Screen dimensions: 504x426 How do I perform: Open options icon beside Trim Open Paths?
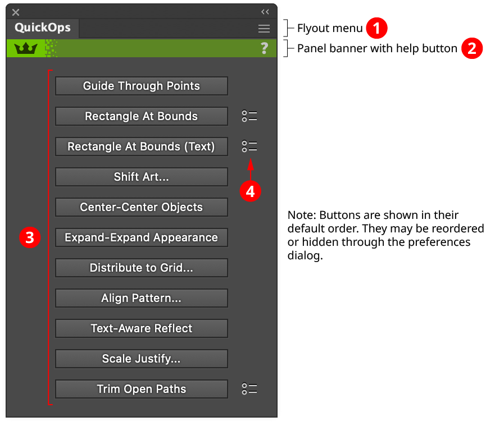point(249,389)
